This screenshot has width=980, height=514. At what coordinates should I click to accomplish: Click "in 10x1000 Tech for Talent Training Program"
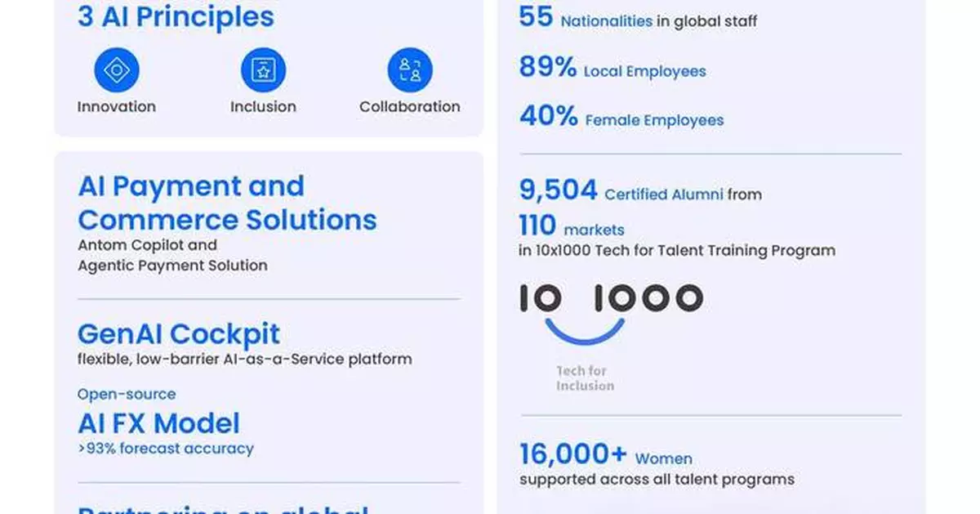[x=677, y=251]
